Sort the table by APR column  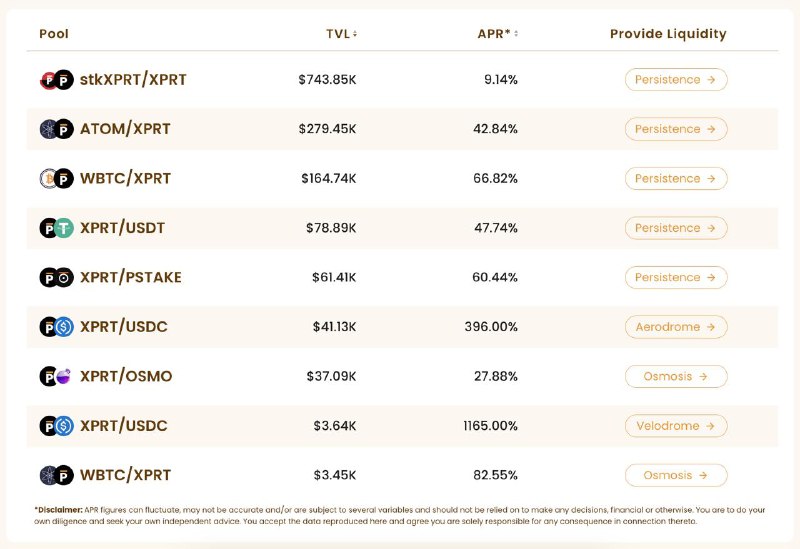(497, 34)
